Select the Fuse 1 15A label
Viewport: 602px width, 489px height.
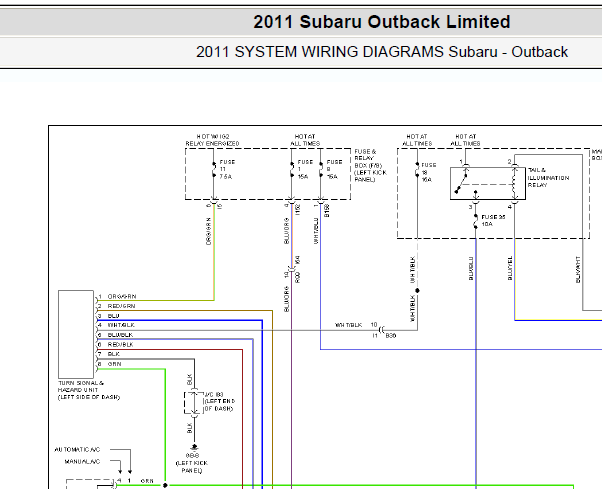point(305,169)
